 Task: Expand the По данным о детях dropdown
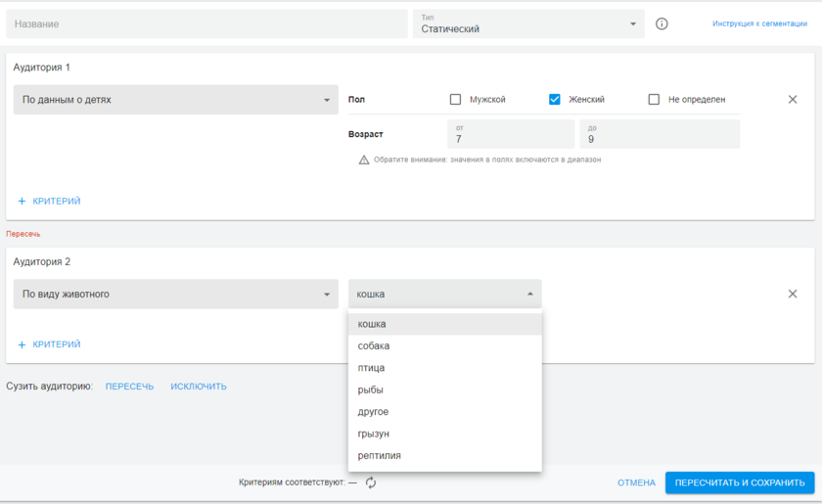[176, 100]
